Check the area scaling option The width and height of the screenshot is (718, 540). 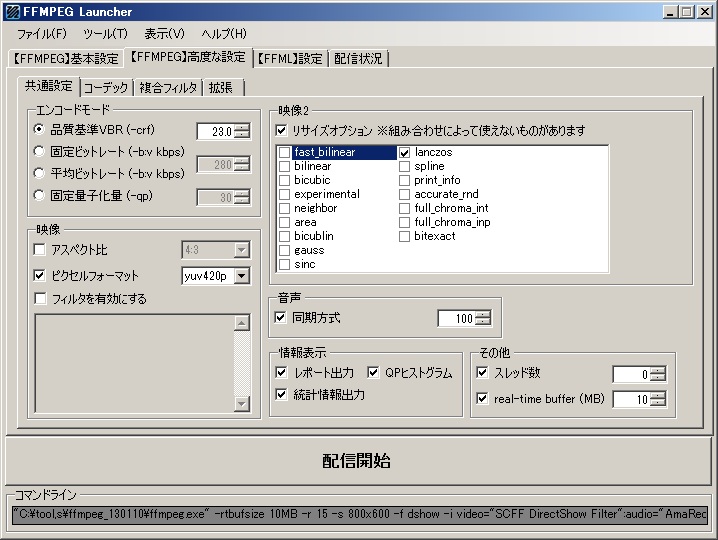284,223
